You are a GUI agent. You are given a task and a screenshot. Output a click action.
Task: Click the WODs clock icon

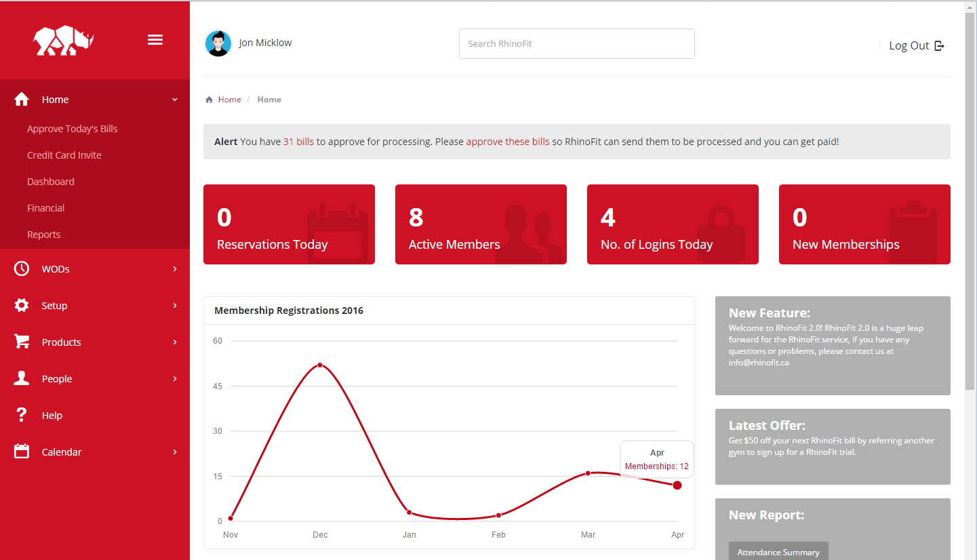coord(22,268)
